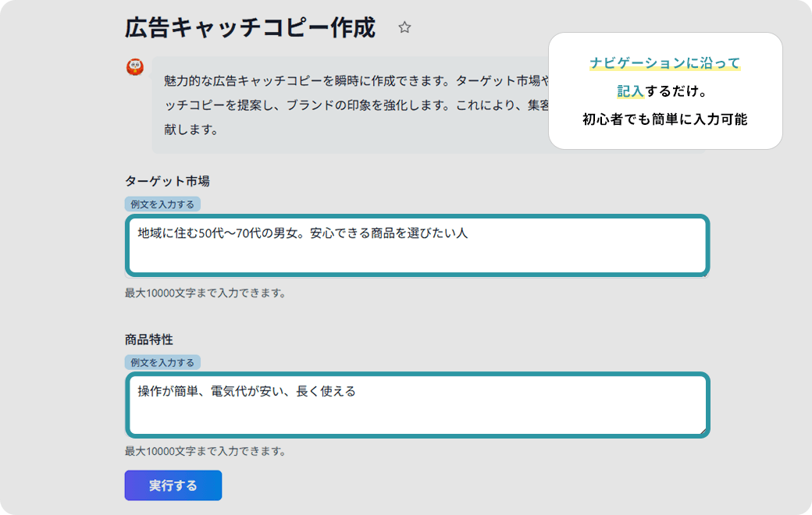Click the highlighted ナビゲーションに沿って callout text

(x=665, y=63)
